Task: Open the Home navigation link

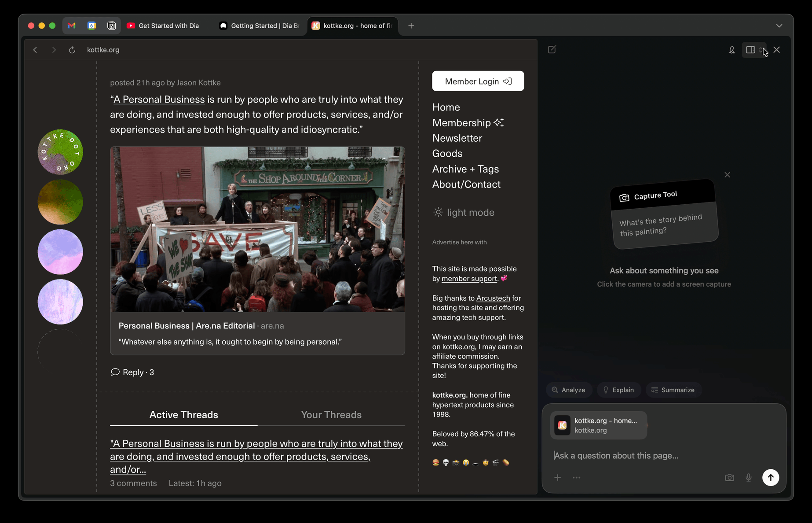Action: point(446,107)
